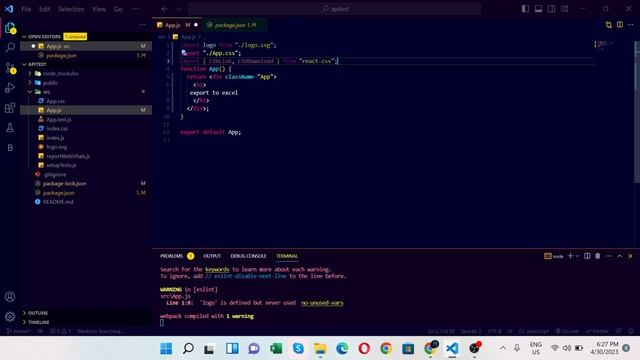The height and width of the screenshot is (360, 640).
Task: Go back with the navigation arrow
Action: pyautogui.click(x=164, y=9)
